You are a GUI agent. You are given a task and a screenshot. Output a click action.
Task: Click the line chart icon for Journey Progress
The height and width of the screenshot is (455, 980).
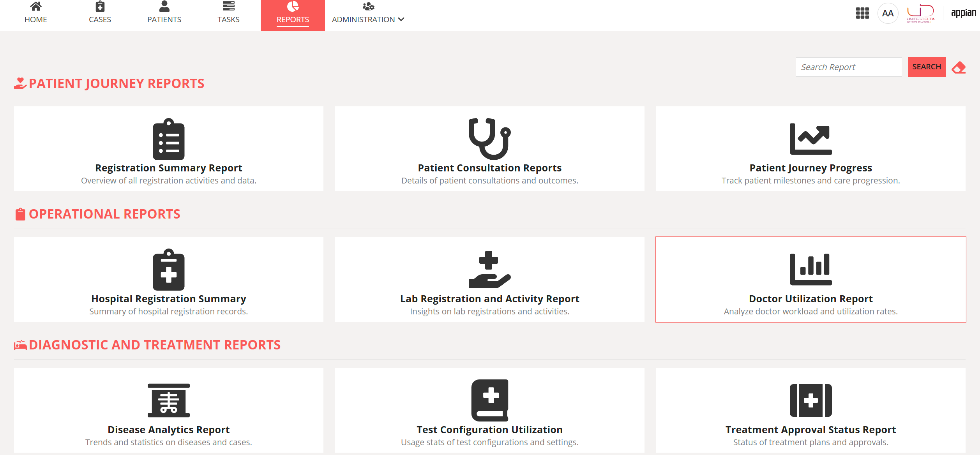(810, 139)
